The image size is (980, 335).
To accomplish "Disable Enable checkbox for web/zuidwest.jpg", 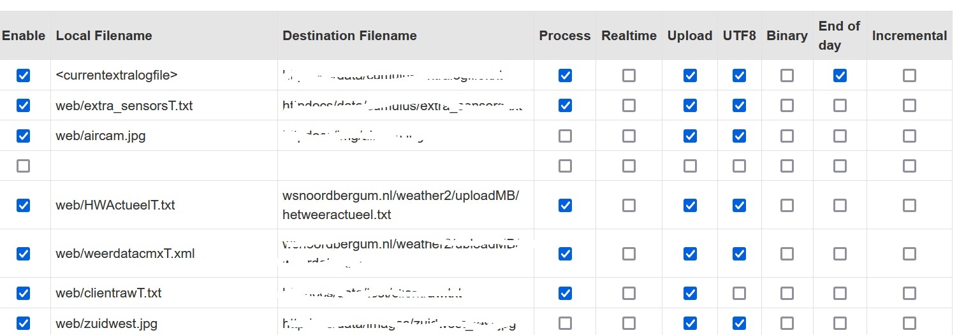I will coord(23,324).
